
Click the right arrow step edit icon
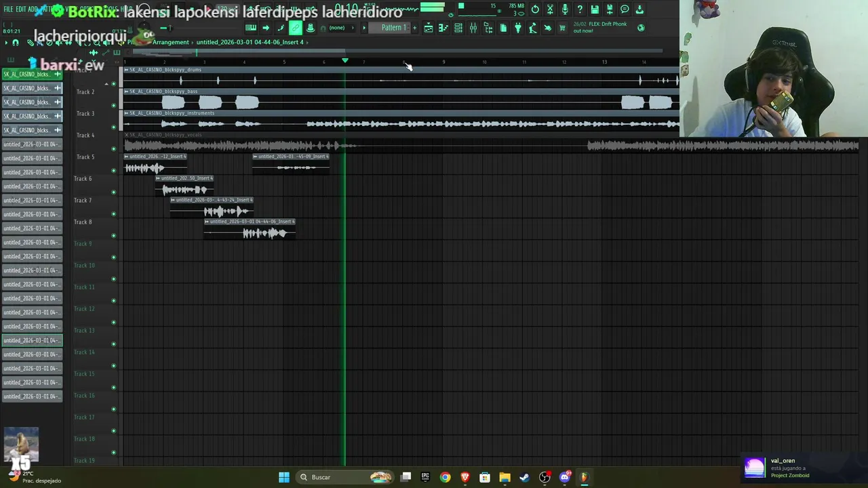click(266, 28)
